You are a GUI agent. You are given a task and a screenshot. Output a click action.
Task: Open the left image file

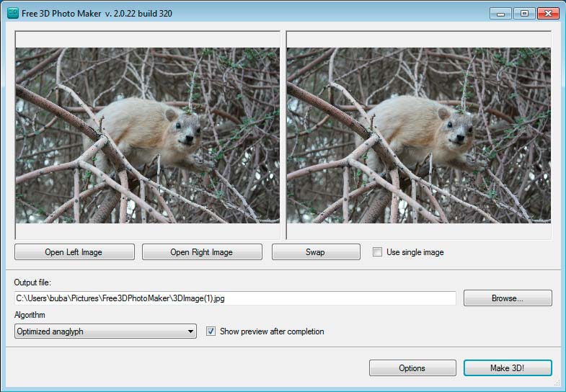74,251
